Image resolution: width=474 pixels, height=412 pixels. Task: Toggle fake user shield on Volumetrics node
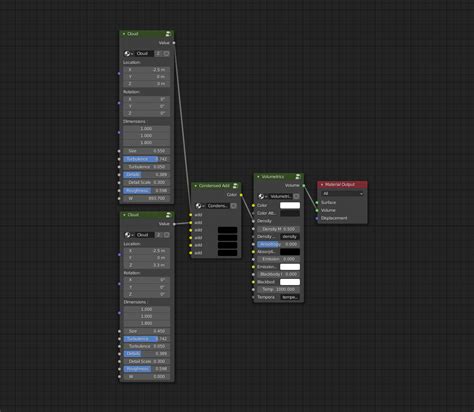(296, 196)
